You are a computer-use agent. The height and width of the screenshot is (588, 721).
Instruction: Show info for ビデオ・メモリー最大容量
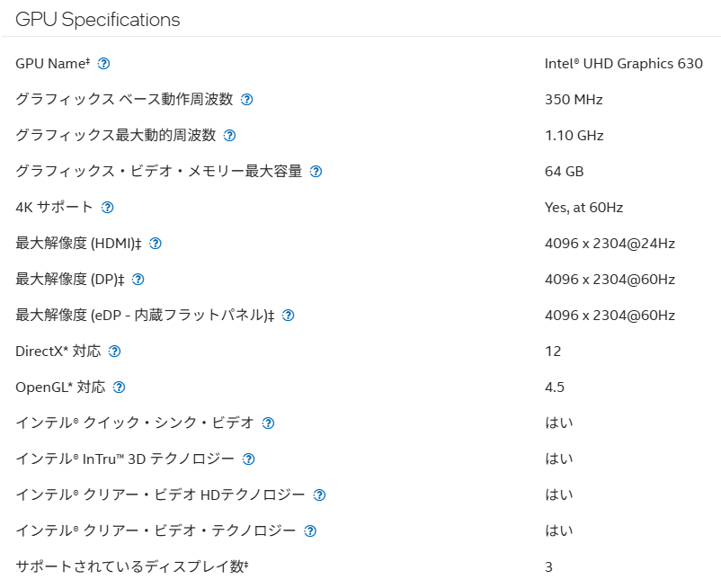(316, 172)
